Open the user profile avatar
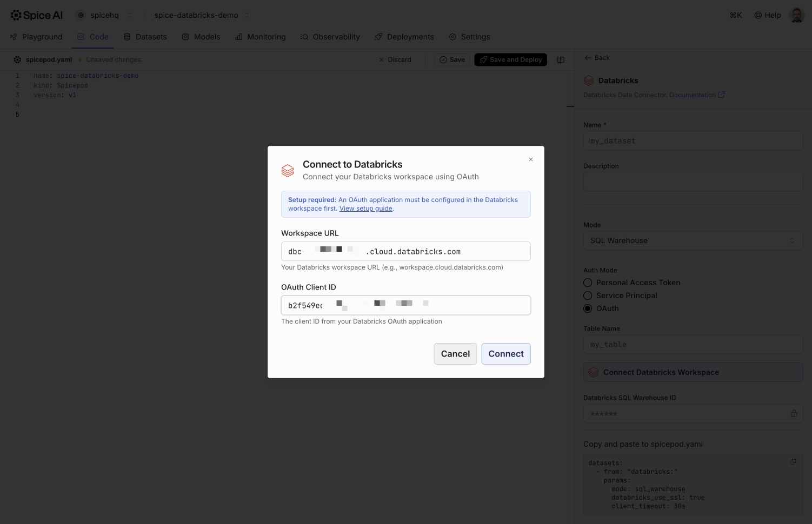 tap(796, 15)
